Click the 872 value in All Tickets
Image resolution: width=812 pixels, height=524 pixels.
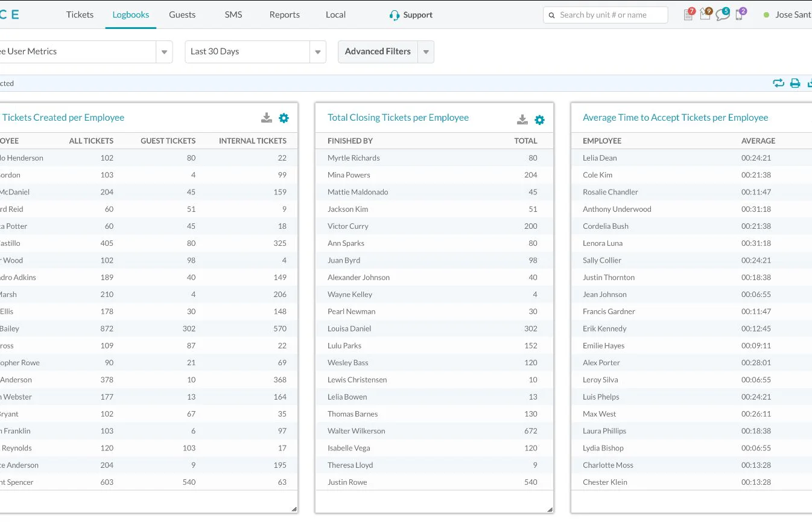[x=107, y=329]
